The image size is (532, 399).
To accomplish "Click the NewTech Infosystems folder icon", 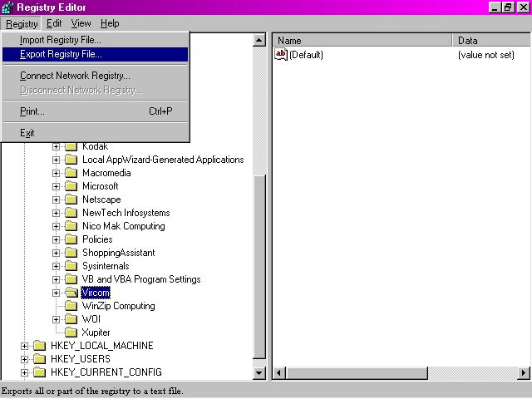I will 71,213.
